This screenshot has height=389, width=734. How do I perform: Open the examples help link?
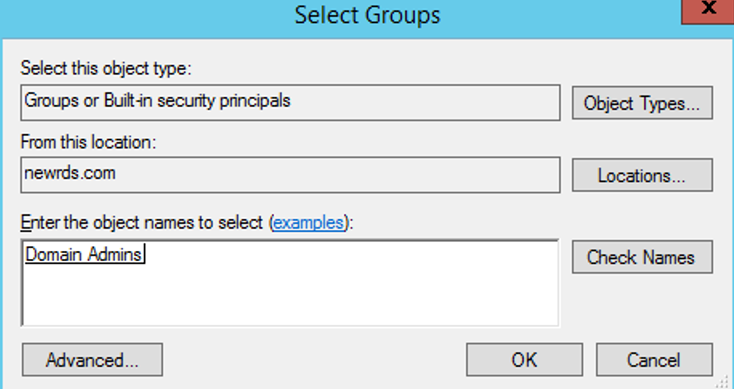click(x=308, y=222)
